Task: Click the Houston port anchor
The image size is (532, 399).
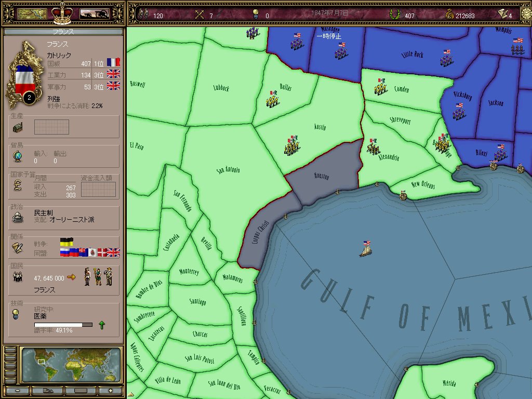Action: pyautogui.click(x=337, y=192)
